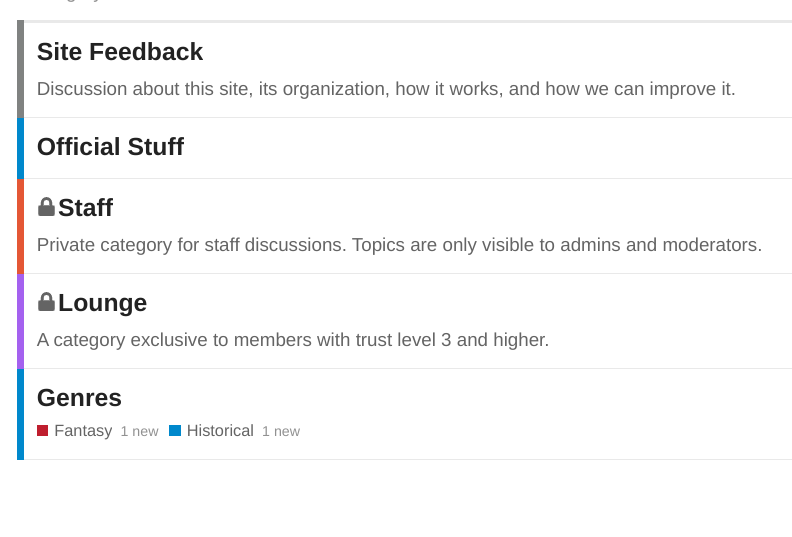Select the Historical subcategory
This screenshot has width=792, height=537.
pos(220,430)
